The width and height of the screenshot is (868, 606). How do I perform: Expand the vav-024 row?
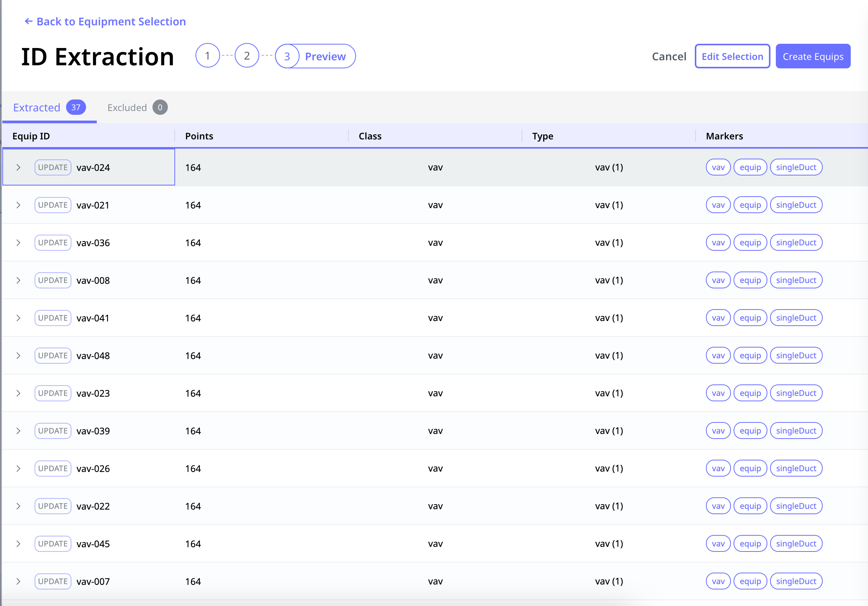coord(18,167)
